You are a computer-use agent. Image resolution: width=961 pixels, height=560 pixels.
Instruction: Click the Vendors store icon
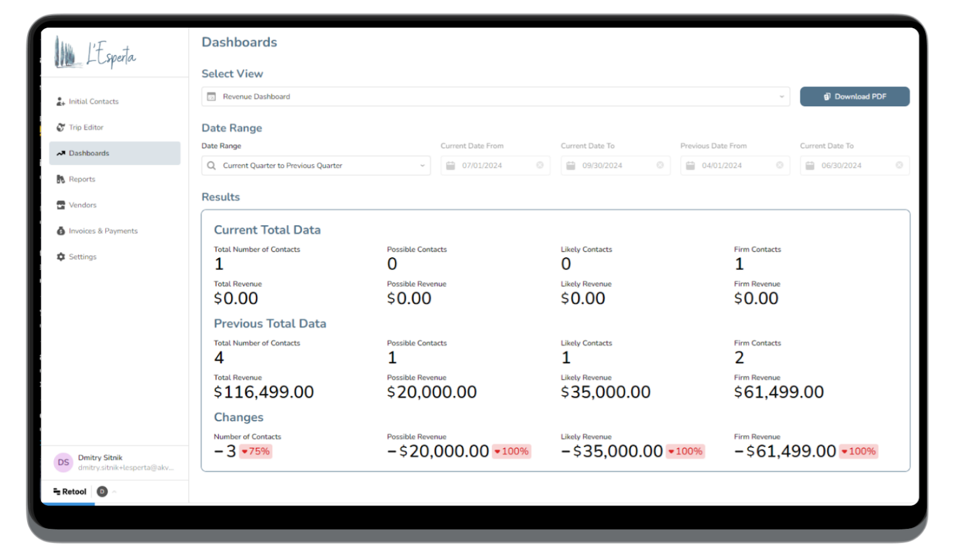point(61,205)
